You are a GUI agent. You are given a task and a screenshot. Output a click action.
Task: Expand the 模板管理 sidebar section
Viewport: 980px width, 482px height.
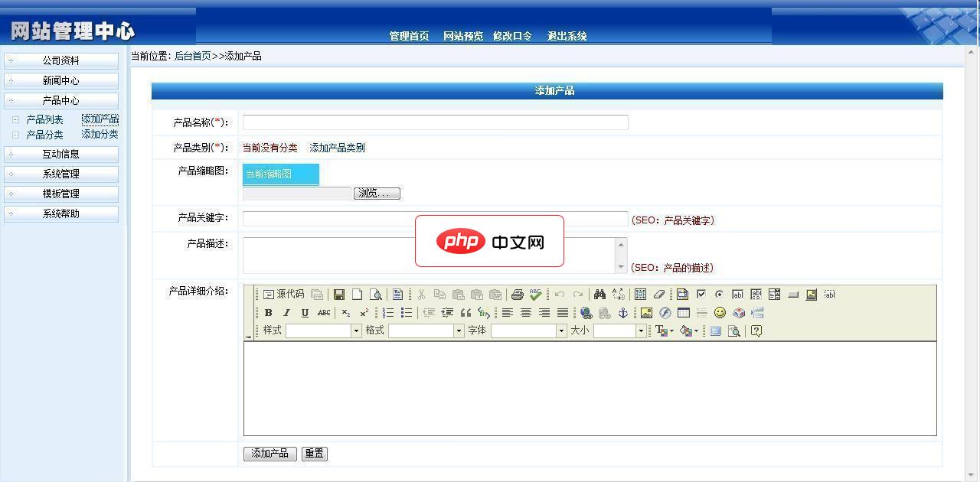pos(61,194)
